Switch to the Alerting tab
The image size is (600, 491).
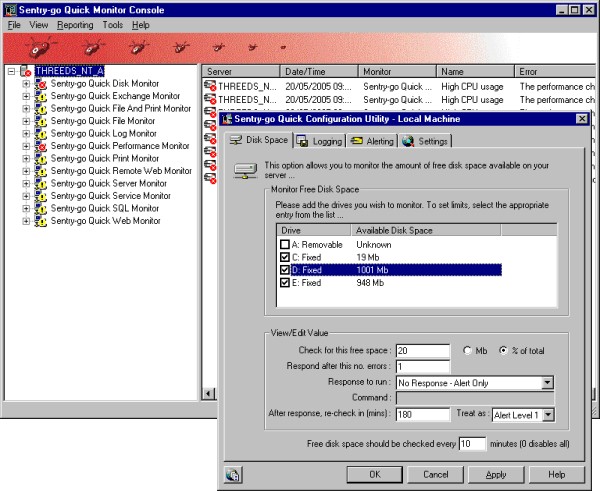click(x=372, y=141)
